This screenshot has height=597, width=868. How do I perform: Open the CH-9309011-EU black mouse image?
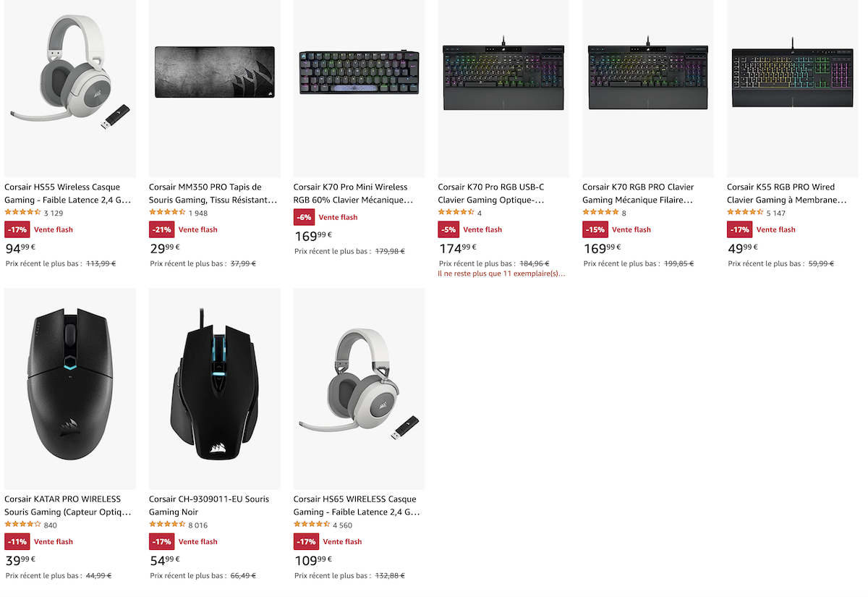[215, 389]
